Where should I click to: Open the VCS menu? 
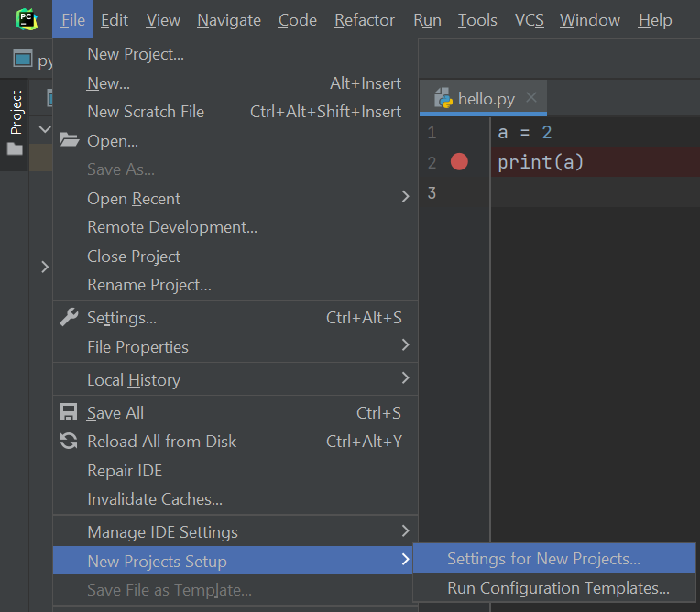coord(529,20)
